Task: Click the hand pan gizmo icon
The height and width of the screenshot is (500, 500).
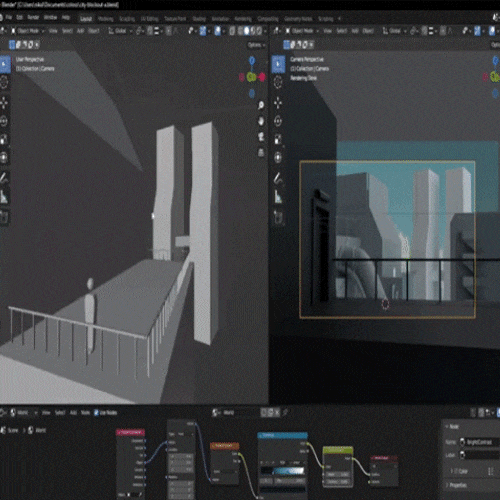Action: pos(261,121)
